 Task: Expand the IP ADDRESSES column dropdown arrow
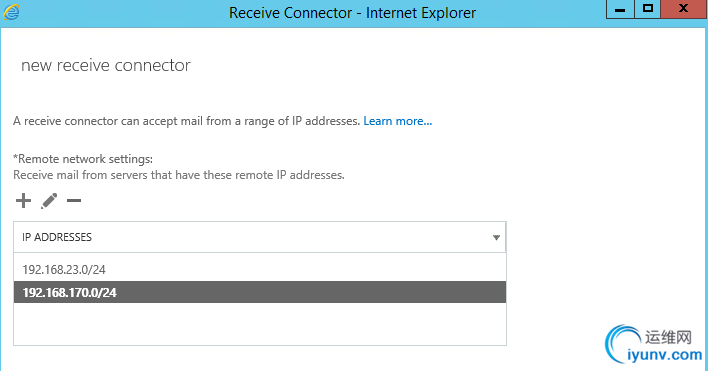[x=496, y=237]
